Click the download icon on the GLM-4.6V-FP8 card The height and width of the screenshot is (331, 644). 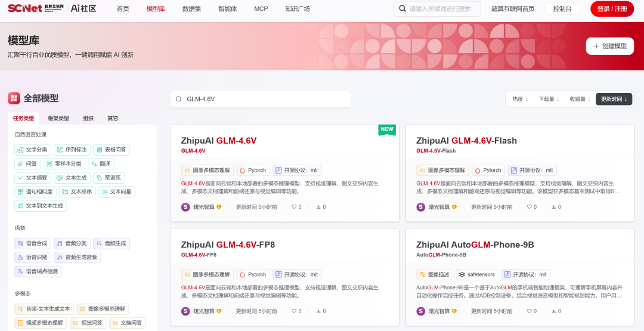tap(318, 311)
